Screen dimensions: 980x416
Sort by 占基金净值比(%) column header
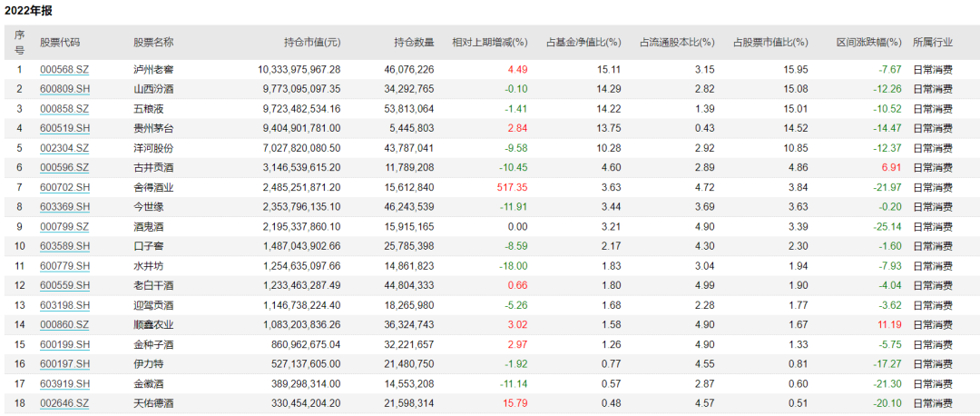[x=583, y=43]
